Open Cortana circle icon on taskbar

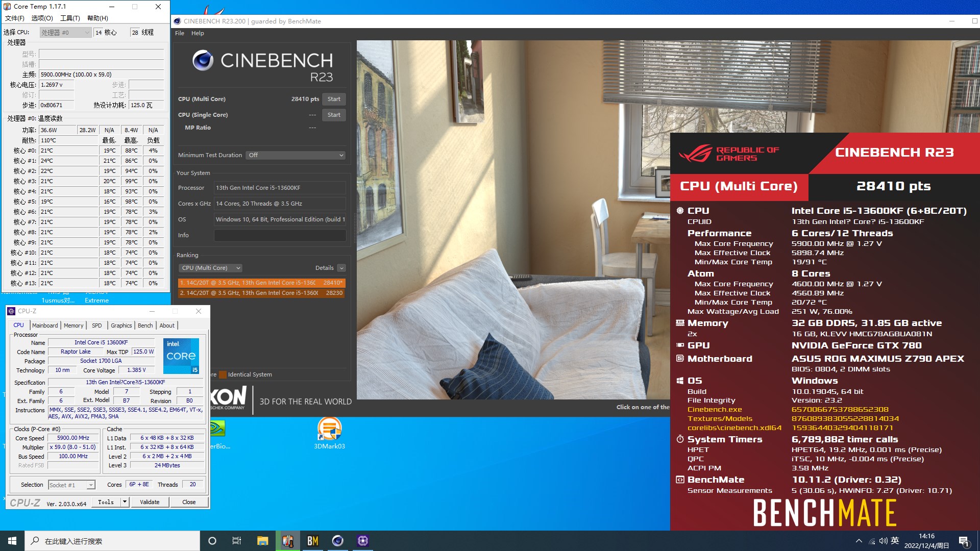click(x=212, y=541)
